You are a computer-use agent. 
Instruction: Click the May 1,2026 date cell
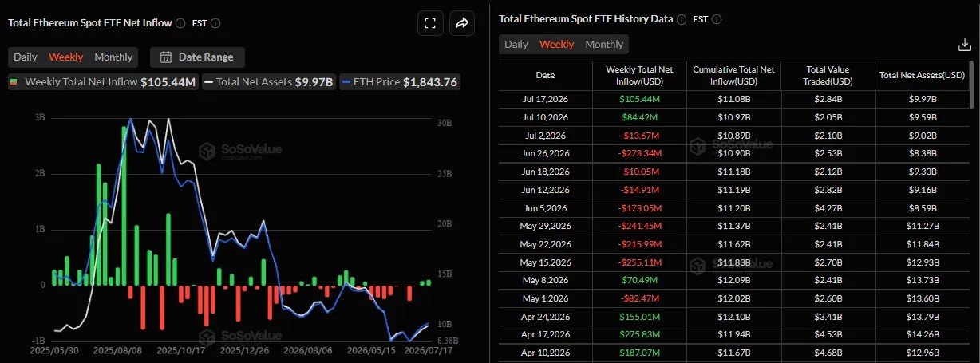[545, 298]
